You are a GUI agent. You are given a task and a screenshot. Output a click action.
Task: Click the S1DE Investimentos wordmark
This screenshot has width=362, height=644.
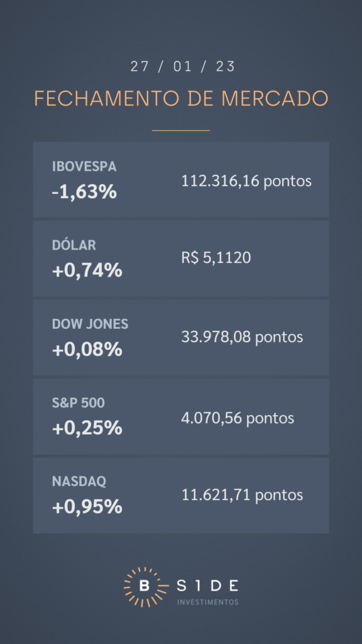[x=207, y=592]
